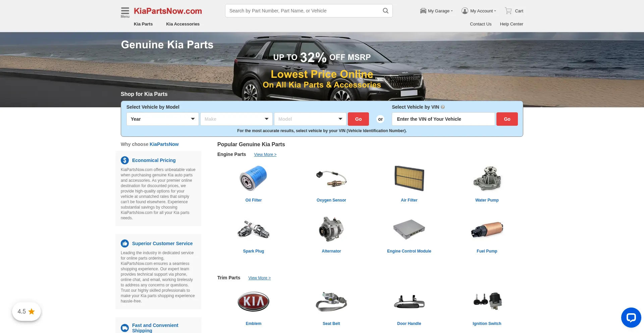
Task: Open the Water Pump parts category
Action: click(x=487, y=178)
